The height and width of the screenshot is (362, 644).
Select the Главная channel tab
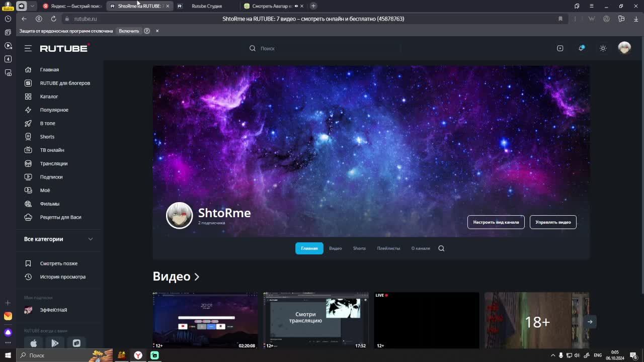click(x=309, y=248)
